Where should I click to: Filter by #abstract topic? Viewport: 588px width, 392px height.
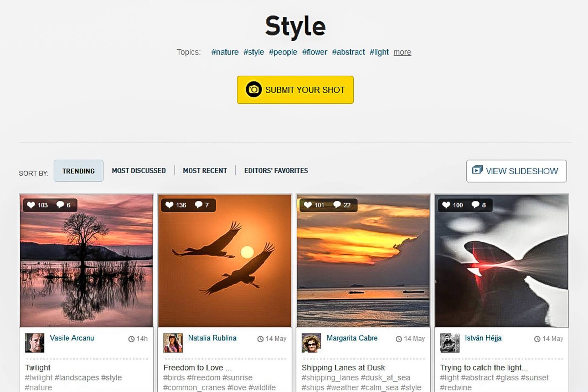348,52
